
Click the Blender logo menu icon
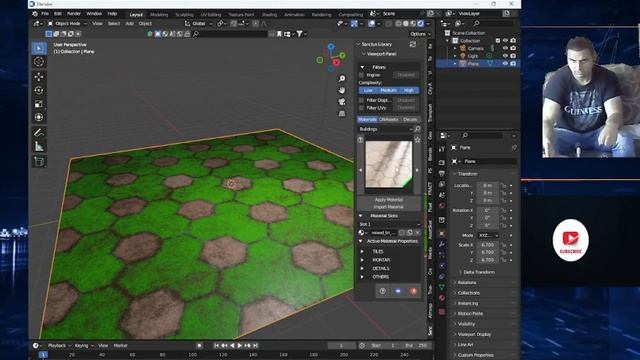[35, 14]
